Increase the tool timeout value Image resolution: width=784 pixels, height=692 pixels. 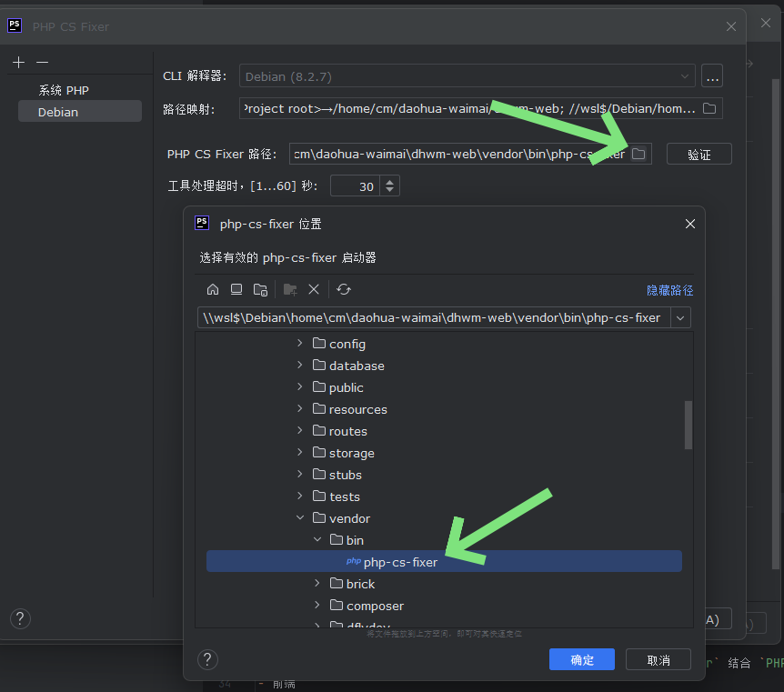tap(390, 182)
